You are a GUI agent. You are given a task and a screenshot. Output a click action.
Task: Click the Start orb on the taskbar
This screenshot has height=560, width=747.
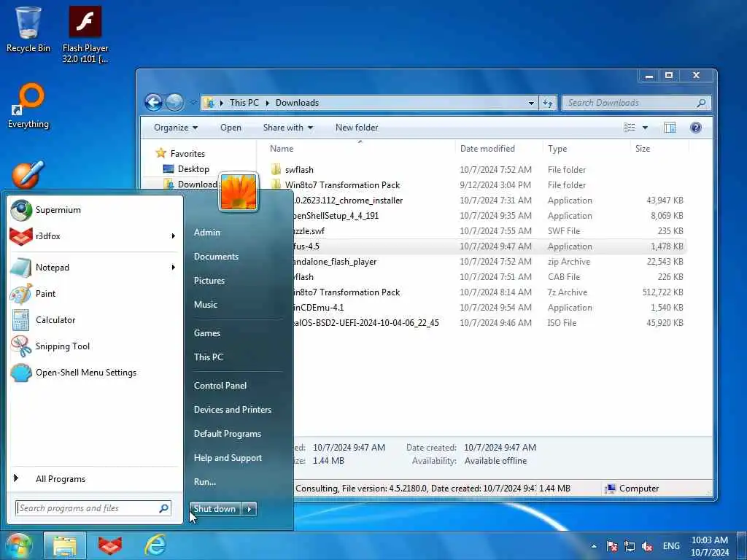(19, 545)
